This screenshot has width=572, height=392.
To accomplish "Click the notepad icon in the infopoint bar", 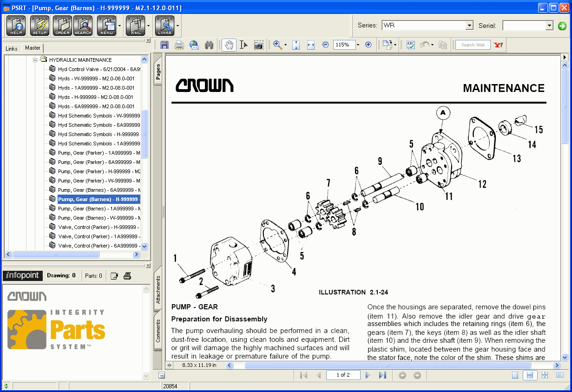I will click(114, 276).
